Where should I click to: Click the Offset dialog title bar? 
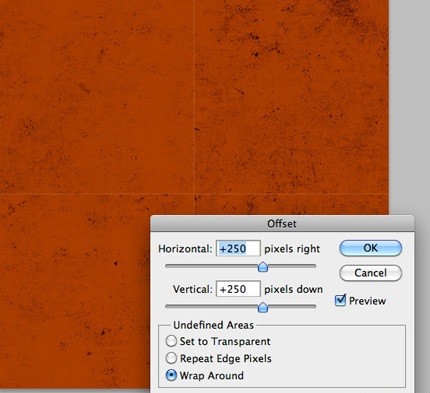click(x=282, y=223)
